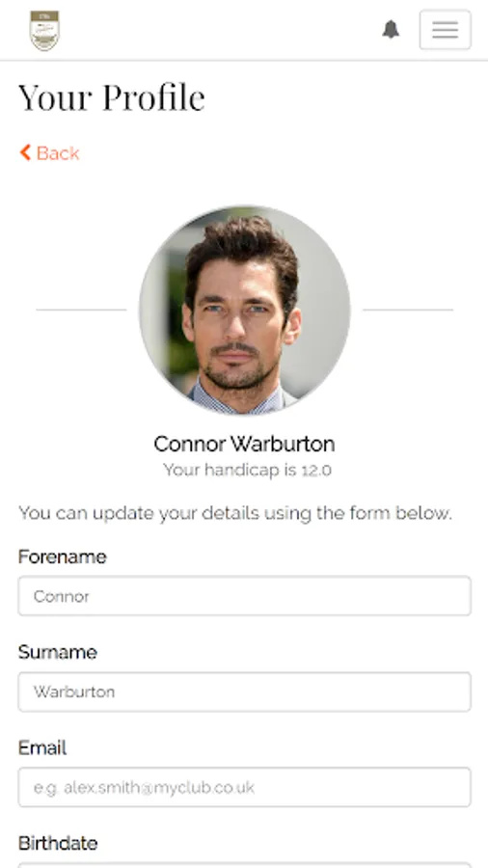
Task: Click the orange back chevron arrow
Action: 25,152
